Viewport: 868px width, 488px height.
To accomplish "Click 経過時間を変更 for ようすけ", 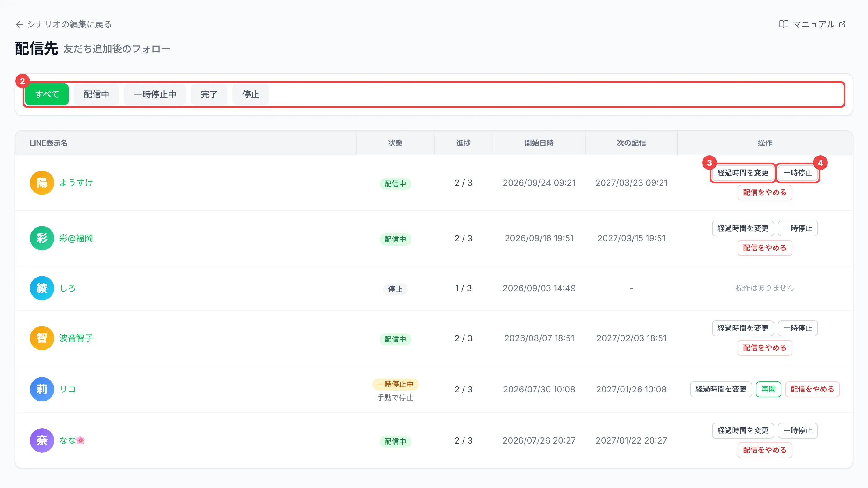I will [x=743, y=173].
